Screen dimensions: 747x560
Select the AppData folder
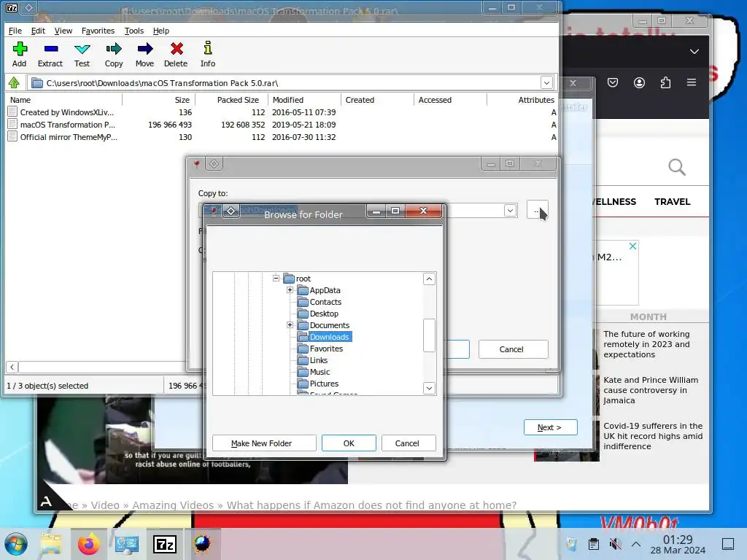319,290
